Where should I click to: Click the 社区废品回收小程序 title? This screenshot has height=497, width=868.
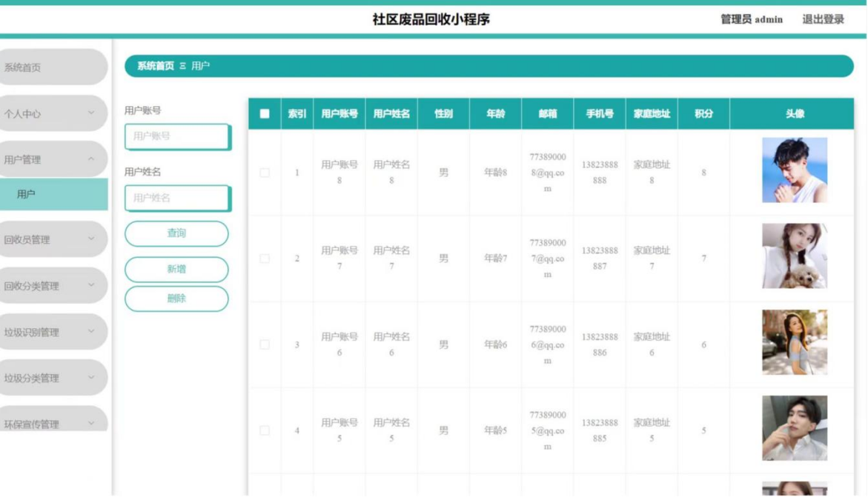431,19
